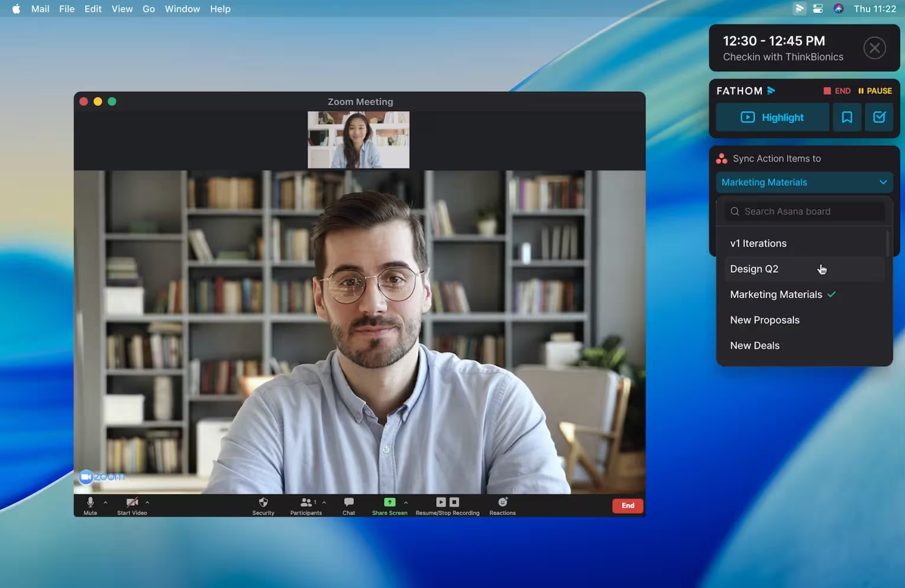Click the Fathom icon in menu bar

tap(799, 8)
